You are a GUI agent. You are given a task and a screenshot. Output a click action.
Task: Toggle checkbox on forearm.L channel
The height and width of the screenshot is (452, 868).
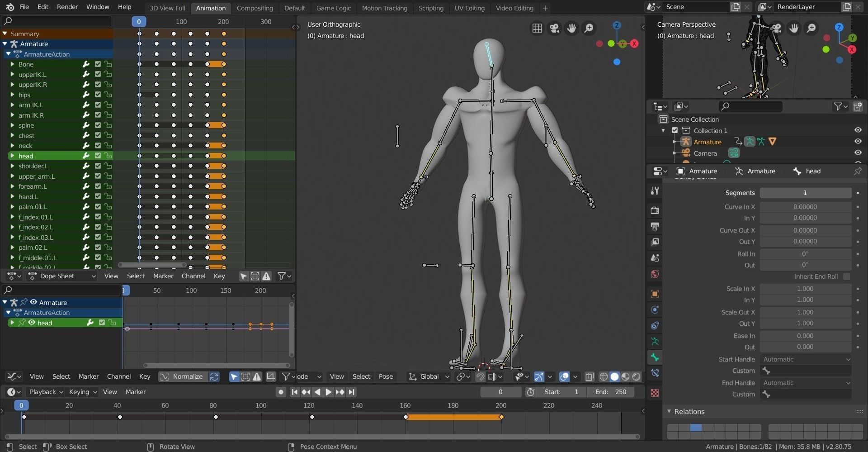(98, 186)
